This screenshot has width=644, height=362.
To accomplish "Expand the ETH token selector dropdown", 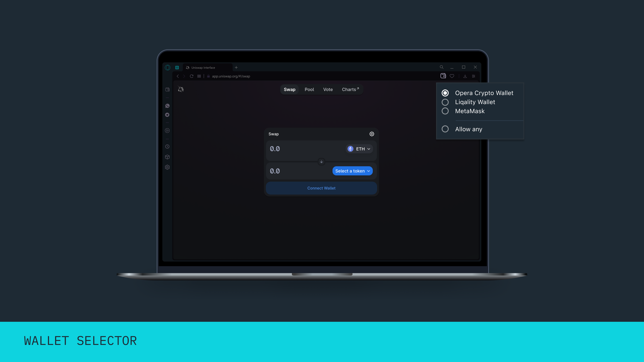I will click(x=359, y=148).
